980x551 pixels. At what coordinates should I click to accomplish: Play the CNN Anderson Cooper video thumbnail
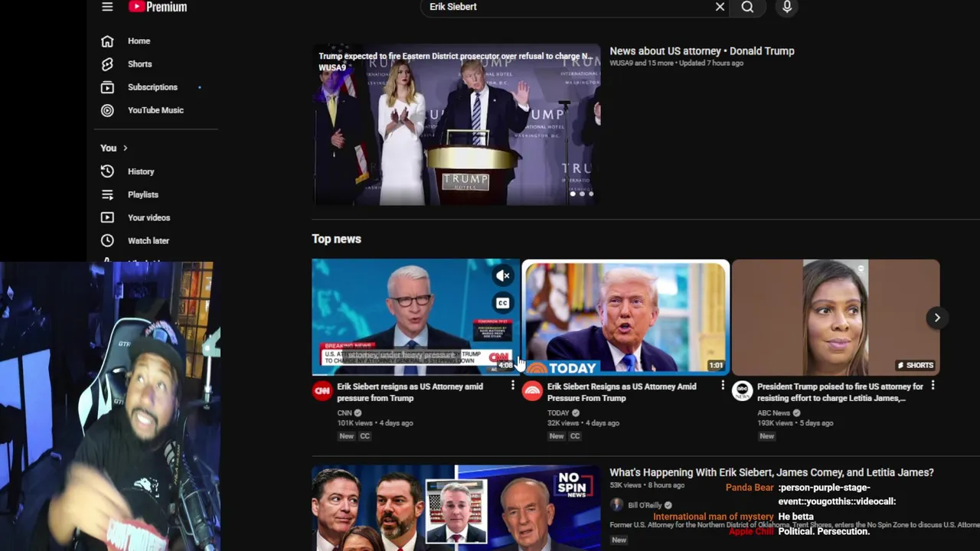(x=414, y=317)
